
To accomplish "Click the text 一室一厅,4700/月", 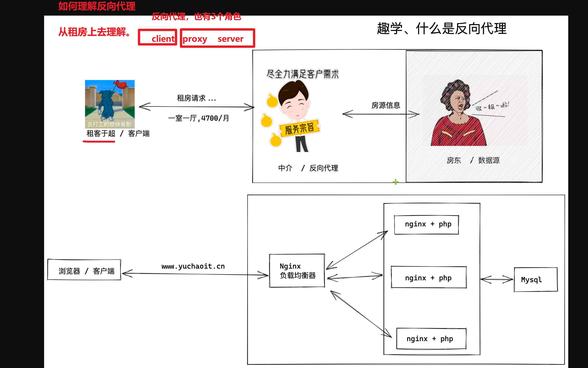I will click(x=199, y=118).
